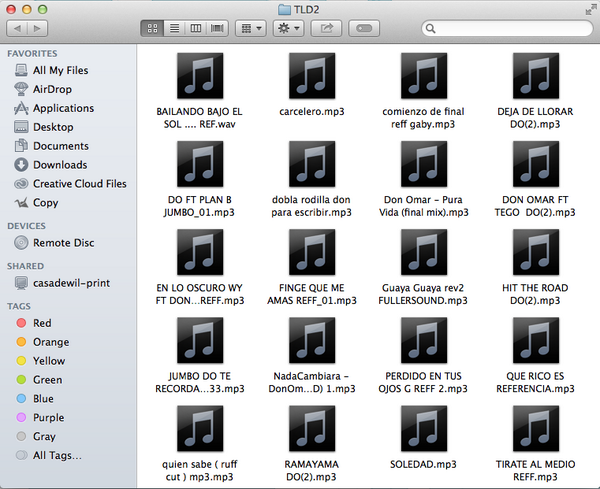Zoom the TLD2 window with green button
This screenshot has height=489, width=600.
tap(42, 9)
